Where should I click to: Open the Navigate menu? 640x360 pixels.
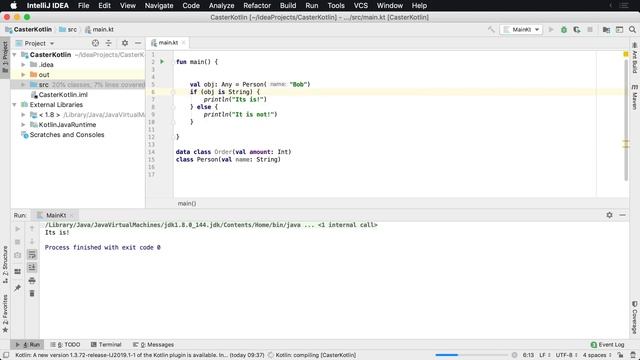click(159, 5)
